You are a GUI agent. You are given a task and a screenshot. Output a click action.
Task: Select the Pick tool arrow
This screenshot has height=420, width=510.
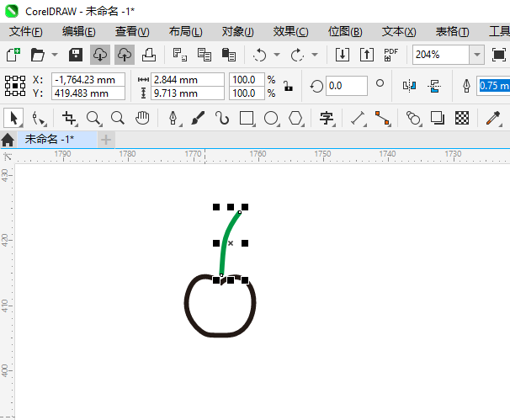click(x=13, y=118)
